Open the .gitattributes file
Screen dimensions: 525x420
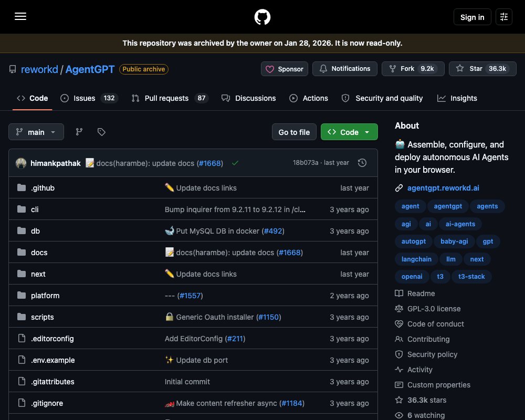52,382
